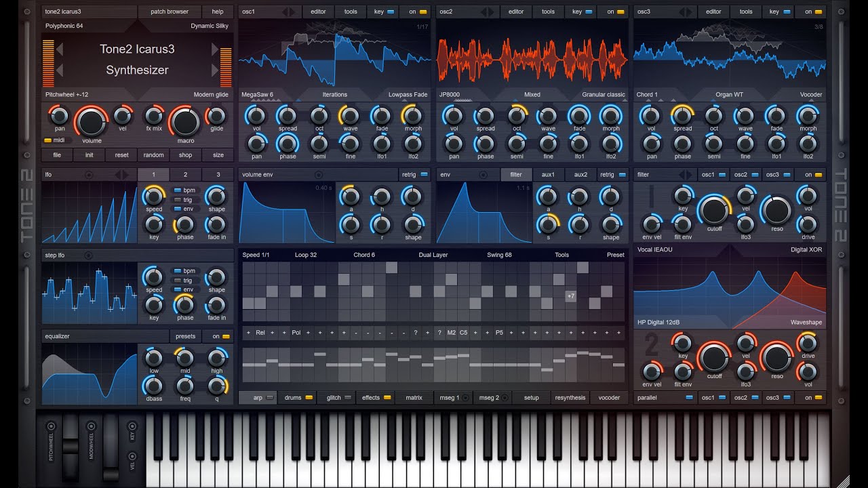Click the Swing 68 arpeggiator setting
Viewport: 868px width, 488px height.
pos(499,255)
